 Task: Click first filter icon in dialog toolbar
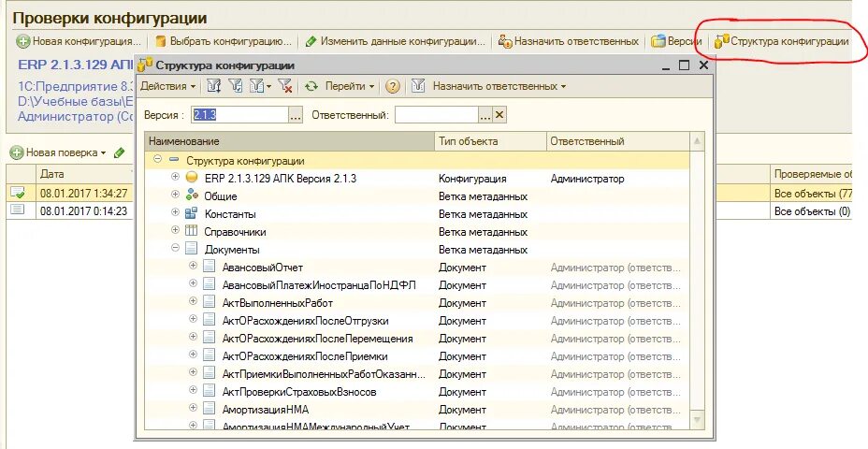[x=213, y=86]
